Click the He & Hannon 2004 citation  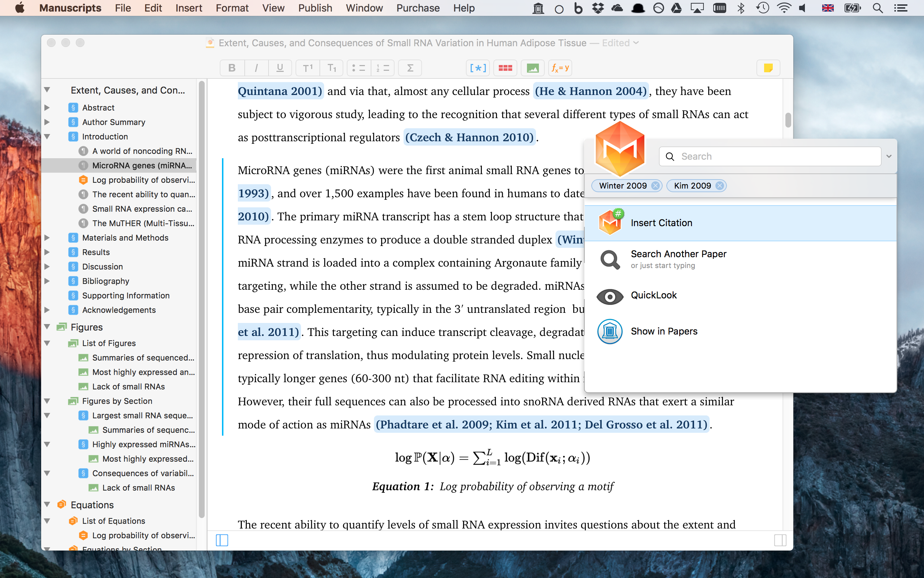[590, 91]
